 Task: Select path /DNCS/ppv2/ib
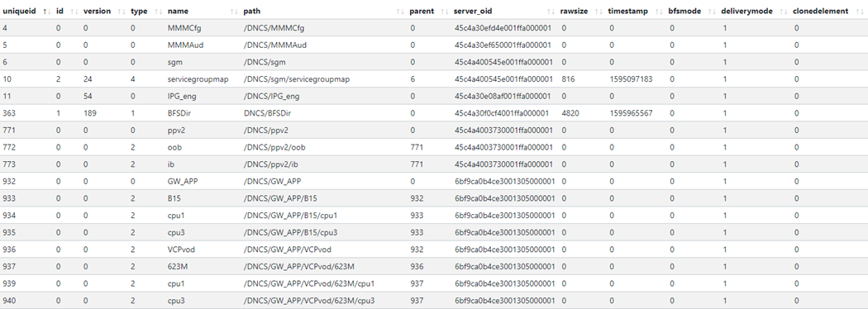tap(271, 164)
